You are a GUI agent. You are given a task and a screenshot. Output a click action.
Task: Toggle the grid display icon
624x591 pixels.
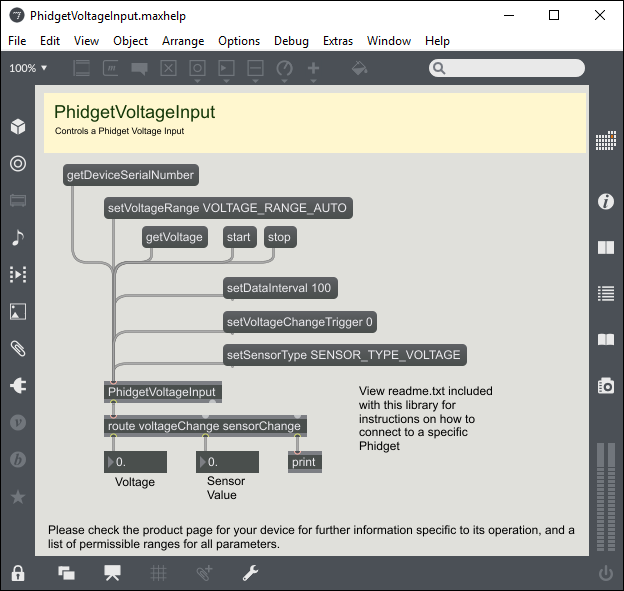[x=158, y=573]
